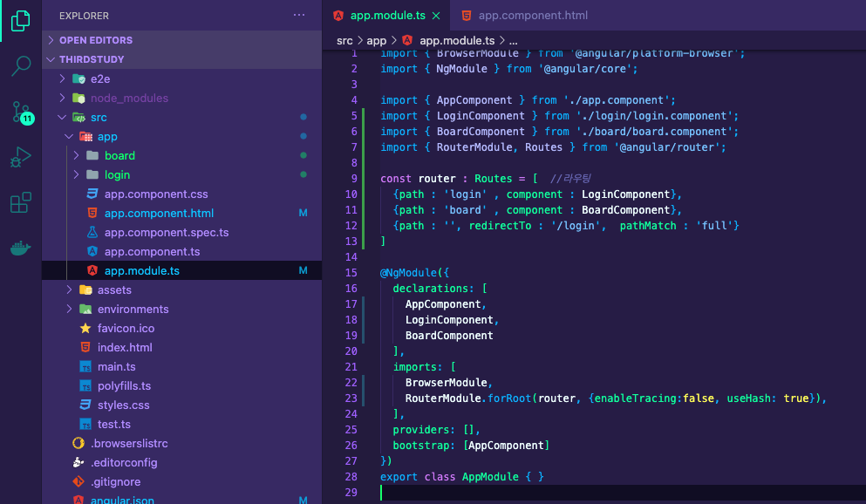Open the breadcrumb ellipsis symbol list
This screenshot has width=866, height=504.
[x=513, y=41]
